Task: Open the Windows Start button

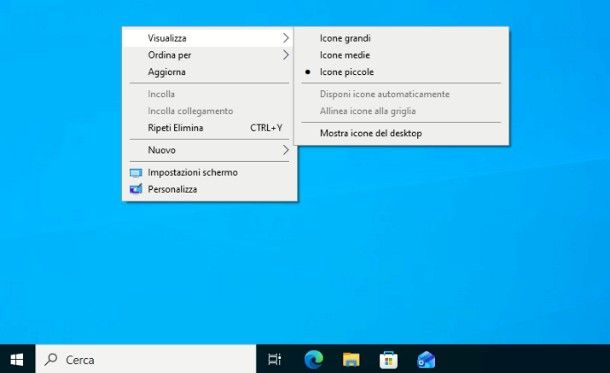Action: coord(17,360)
